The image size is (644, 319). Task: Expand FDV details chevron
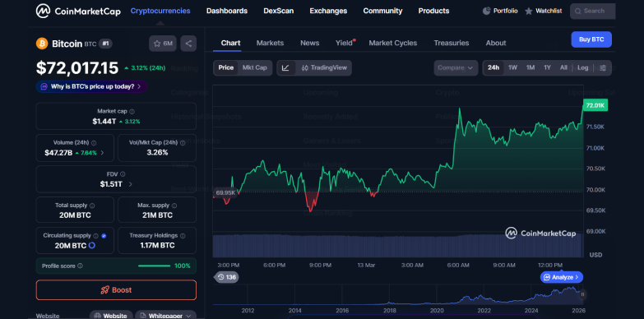point(131,184)
